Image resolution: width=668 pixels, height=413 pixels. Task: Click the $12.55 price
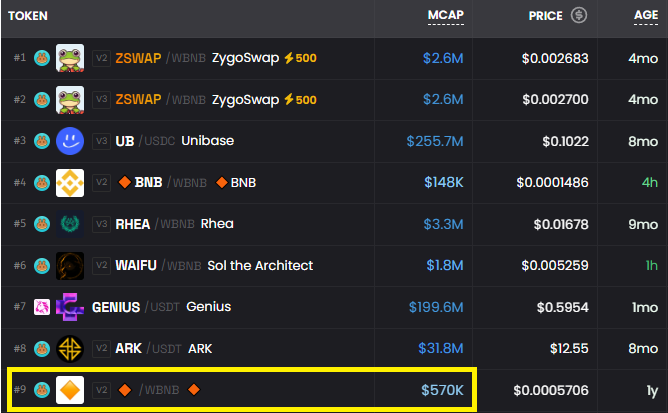pos(569,349)
